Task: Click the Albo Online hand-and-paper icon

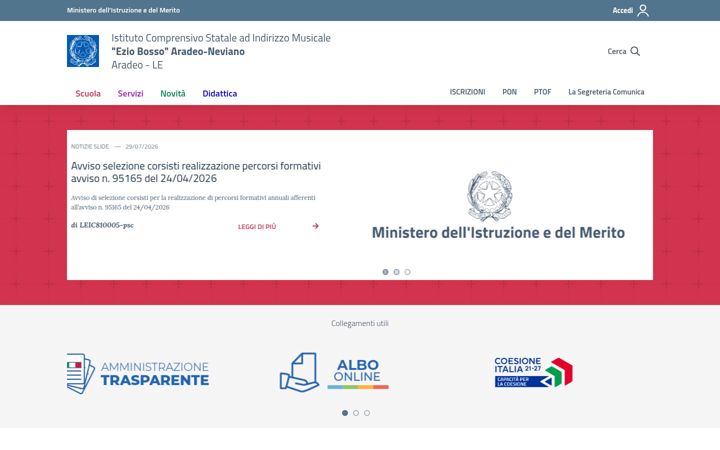Action: [x=299, y=372]
